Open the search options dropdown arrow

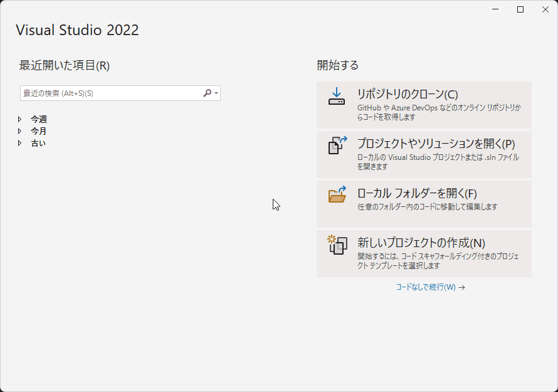(x=216, y=93)
